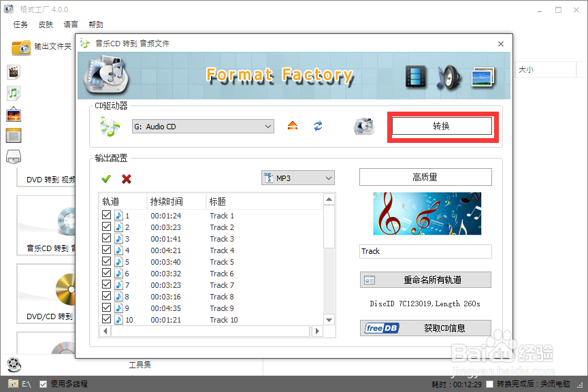Image resolution: width=588 pixels, height=392 pixels.
Task: Expand the 任务 menu
Action: tap(20, 24)
